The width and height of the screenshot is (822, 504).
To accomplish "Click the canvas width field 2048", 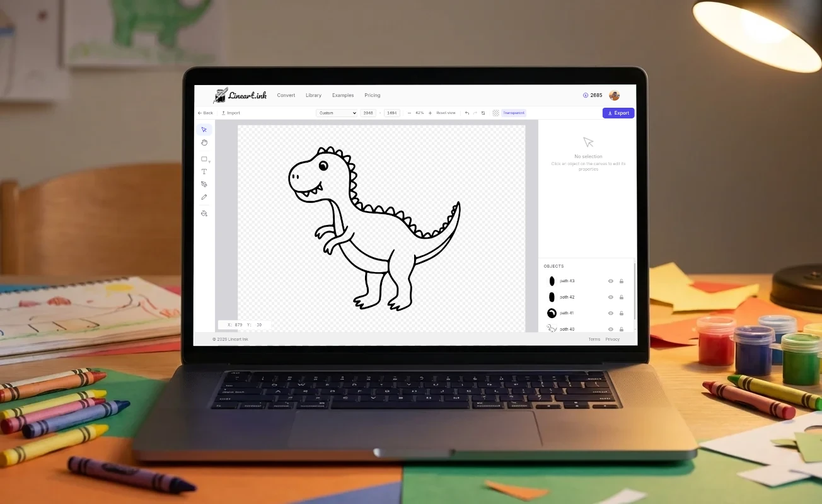I will tap(368, 113).
